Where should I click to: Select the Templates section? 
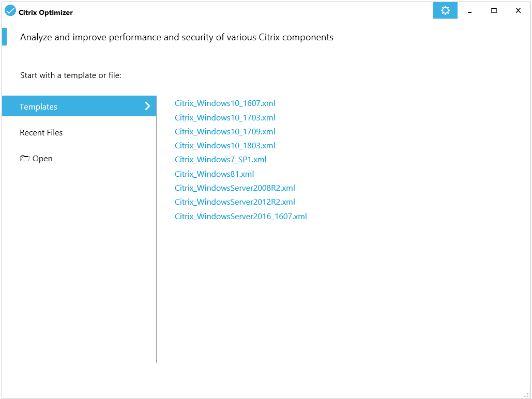click(x=79, y=106)
